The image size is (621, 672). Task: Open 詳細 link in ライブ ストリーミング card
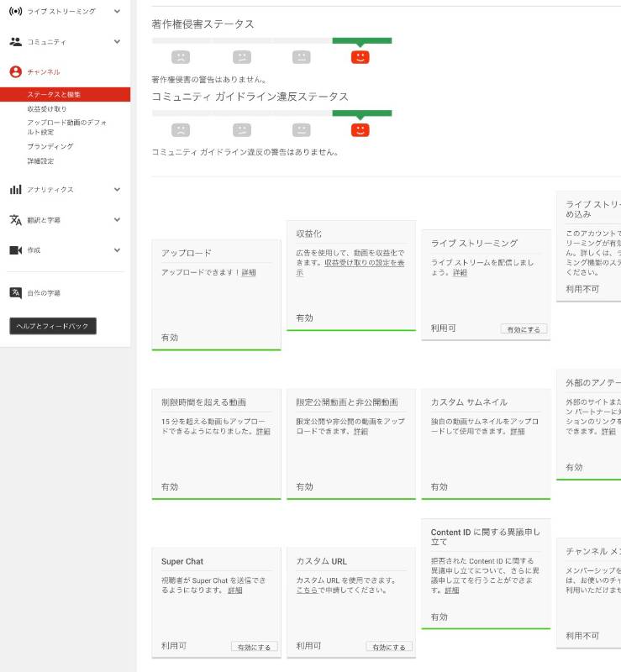coord(460,272)
